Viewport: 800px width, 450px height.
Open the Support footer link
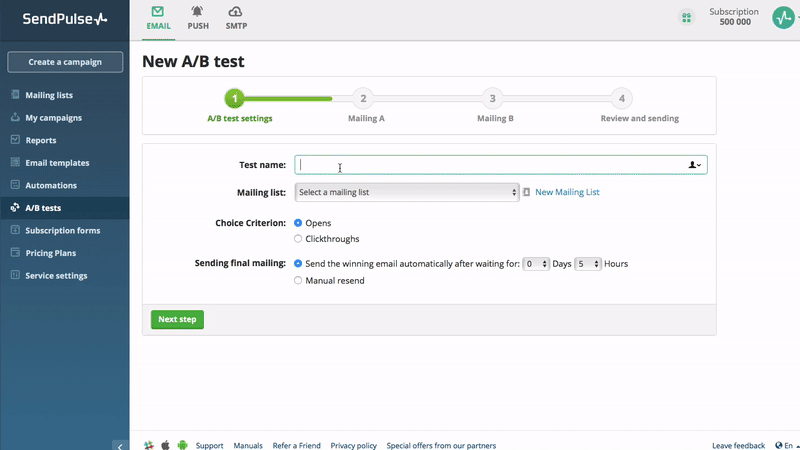coord(209,445)
